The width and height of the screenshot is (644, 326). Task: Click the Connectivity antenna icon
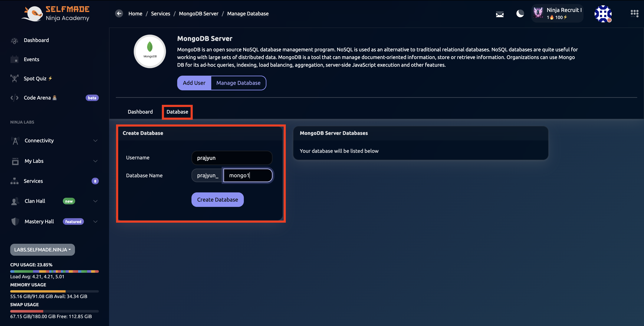[x=15, y=141]
